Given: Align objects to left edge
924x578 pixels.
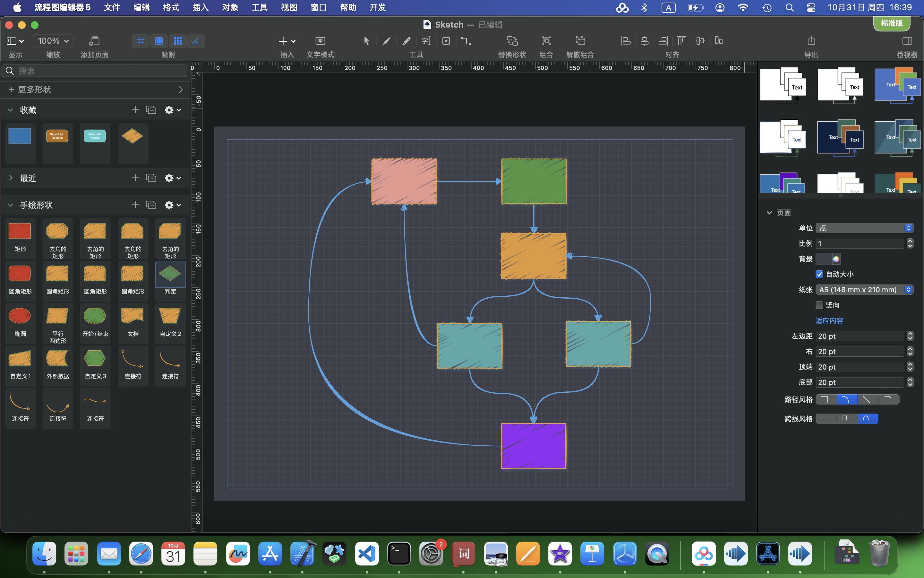Looking at the screenshot, I should [625, 41].
